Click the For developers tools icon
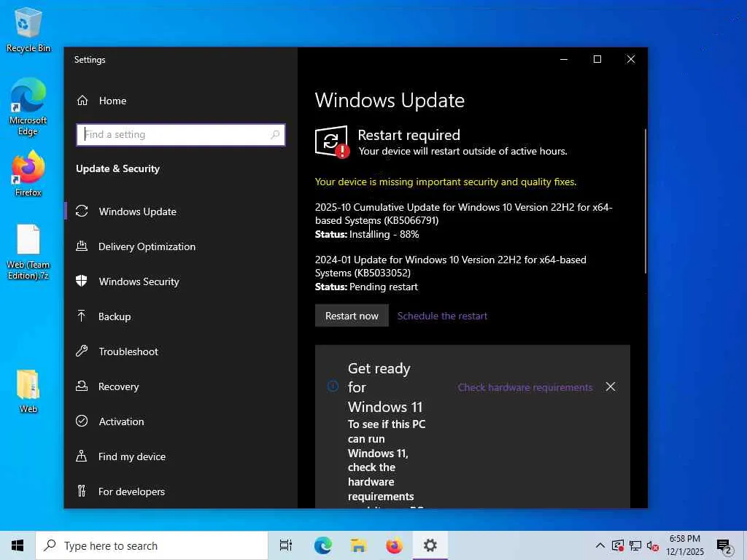The width and height of the screenshot is (747, 560). pyautogui.click(x=82, y=491)
